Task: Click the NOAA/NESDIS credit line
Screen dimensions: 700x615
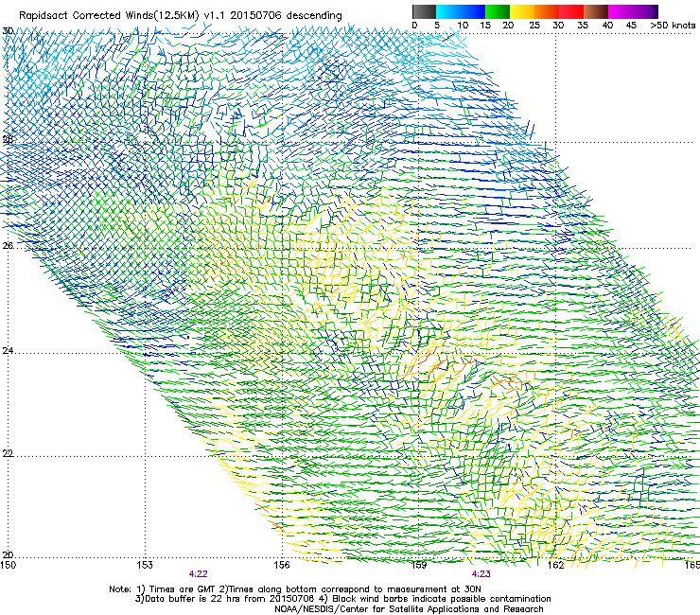Action: pyautogui.click(x=409, y=609)
